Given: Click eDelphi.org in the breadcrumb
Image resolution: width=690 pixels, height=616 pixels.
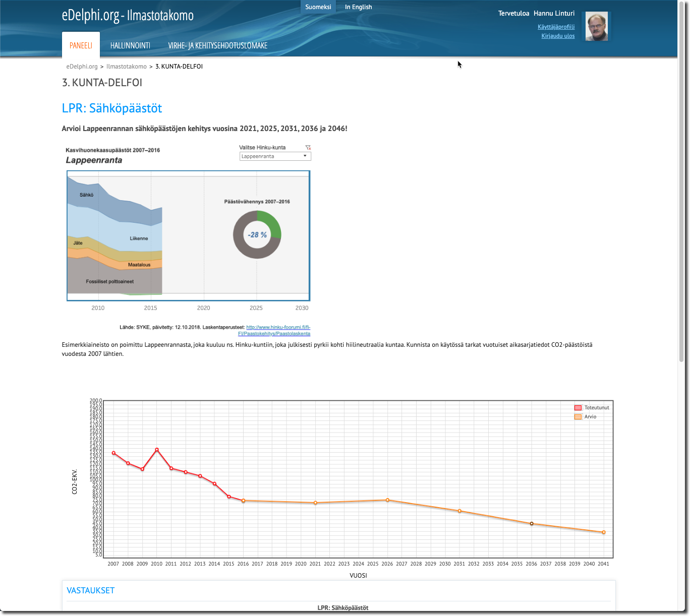Looking at the screenshot, I should (82, 67).
